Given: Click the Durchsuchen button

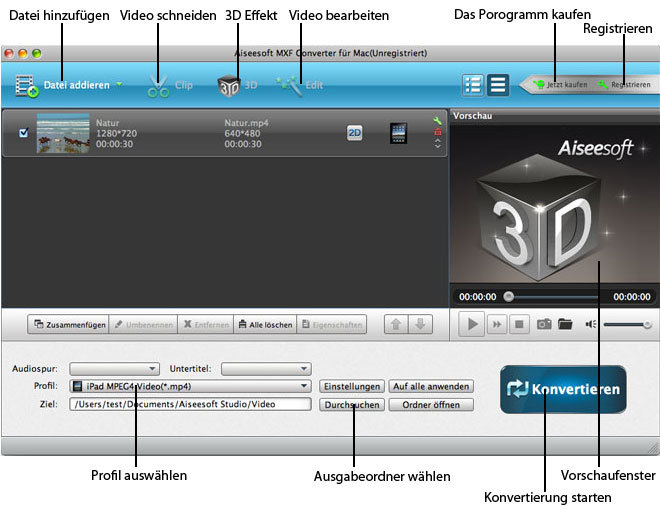Looking at the screenshot, I should pyautogui.click(x=352, y=405).
